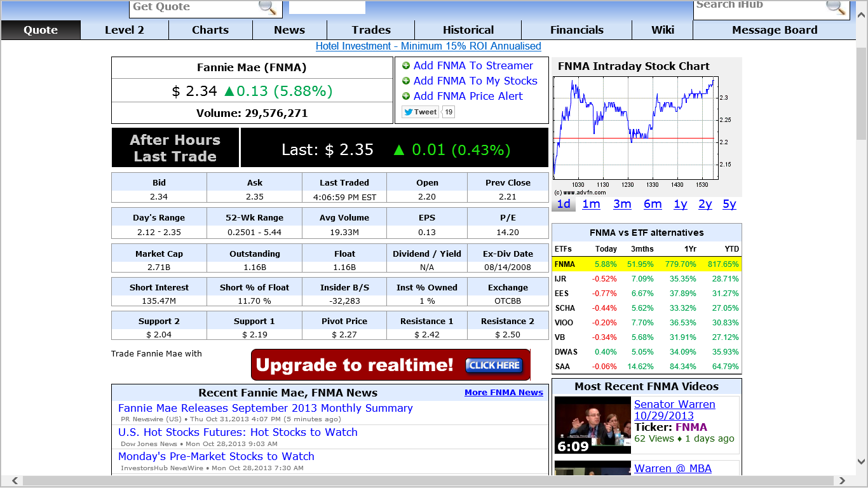
Task: Switch to the Level 2 tab
Action: pos(125,30)
